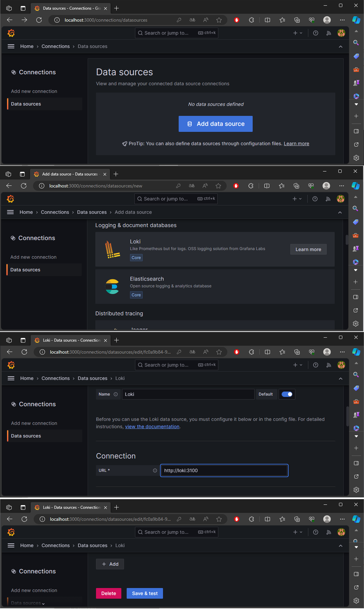This screenshot has width=364, height=610.
Task: Open view the documentation link
Action: pos(153,426)
